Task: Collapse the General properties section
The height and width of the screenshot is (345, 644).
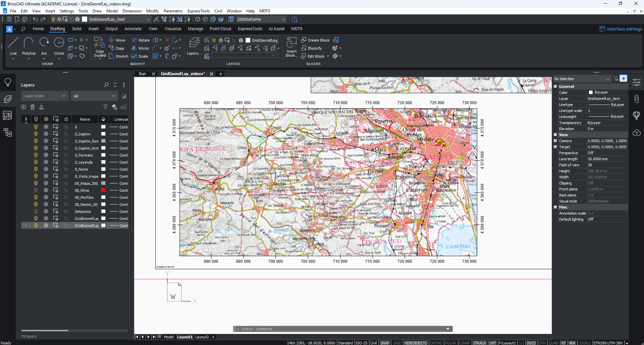Action: pyautogui.click(x=555, y=87)
